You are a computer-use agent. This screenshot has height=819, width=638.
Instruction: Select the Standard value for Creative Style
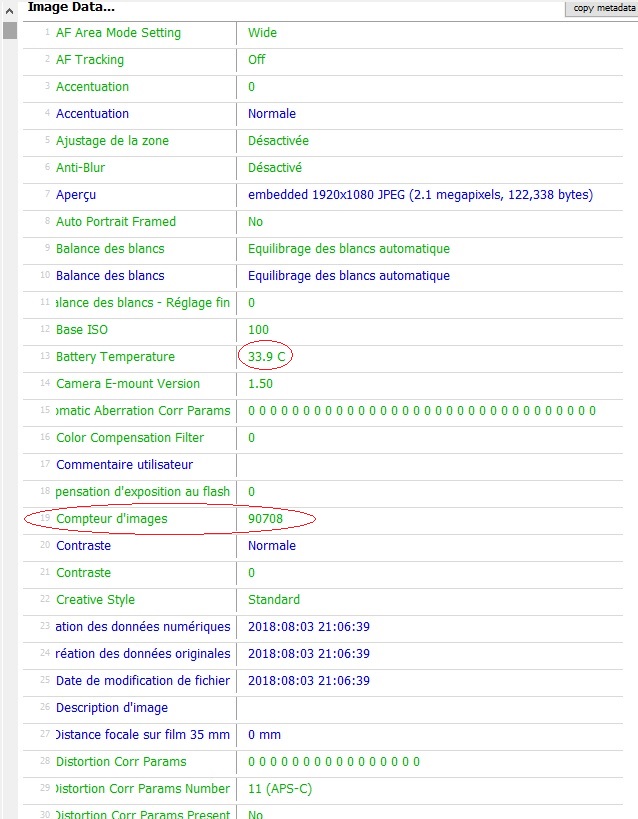274,600
